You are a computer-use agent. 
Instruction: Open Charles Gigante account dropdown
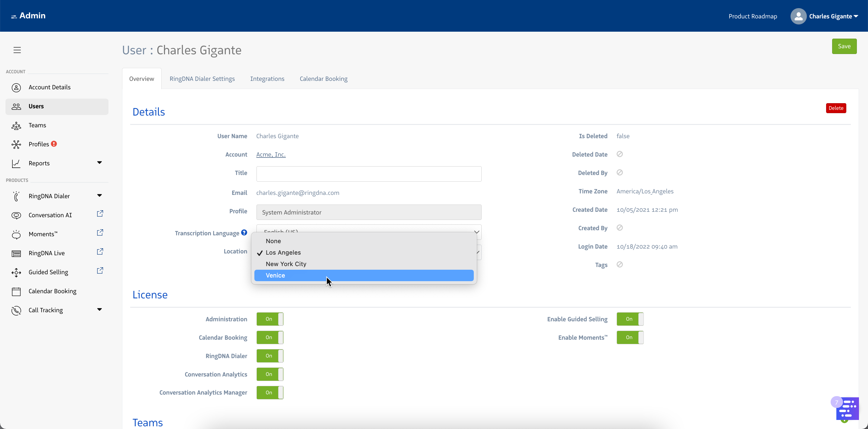coord(833,16)
